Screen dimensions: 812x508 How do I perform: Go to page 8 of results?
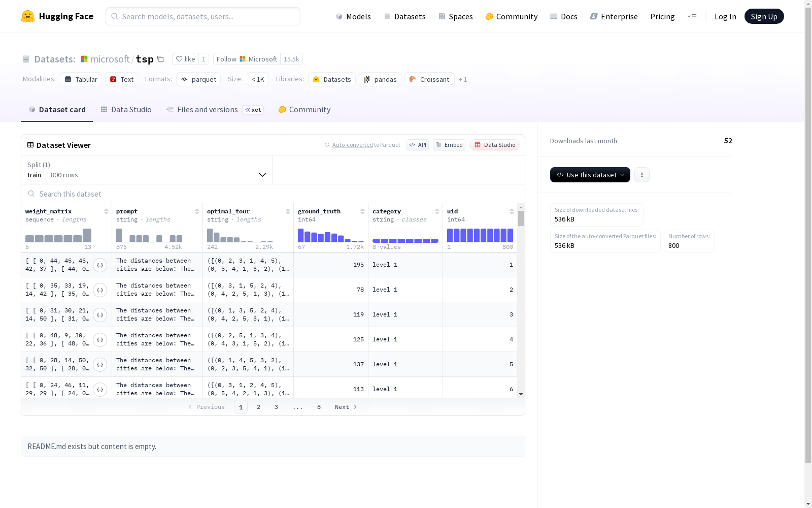(x=319, y=407)
